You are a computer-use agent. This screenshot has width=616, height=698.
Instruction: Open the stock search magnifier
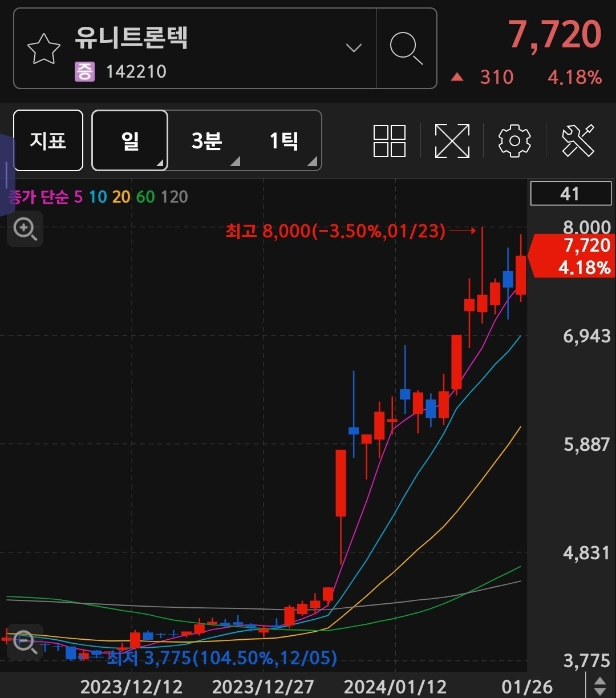point(406,49)
